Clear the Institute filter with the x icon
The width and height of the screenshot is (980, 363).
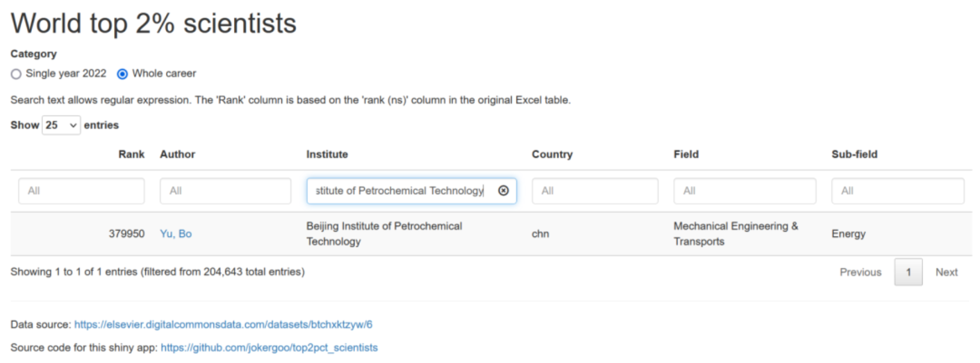(504, 190)
